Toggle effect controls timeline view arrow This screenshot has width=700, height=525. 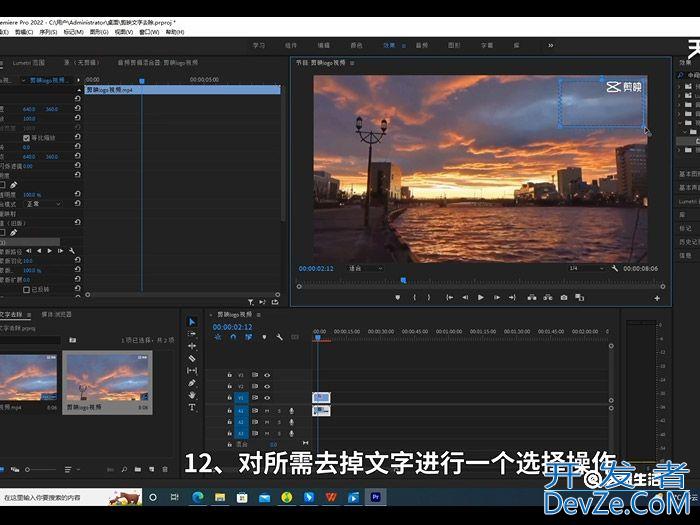(x=79, y=80)
